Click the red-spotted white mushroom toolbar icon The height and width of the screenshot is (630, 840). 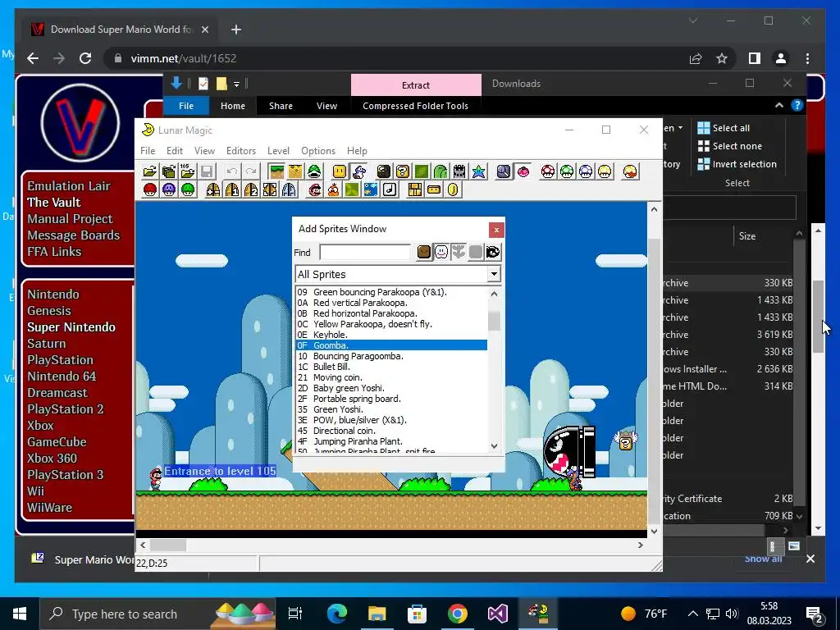pos(547,171)
